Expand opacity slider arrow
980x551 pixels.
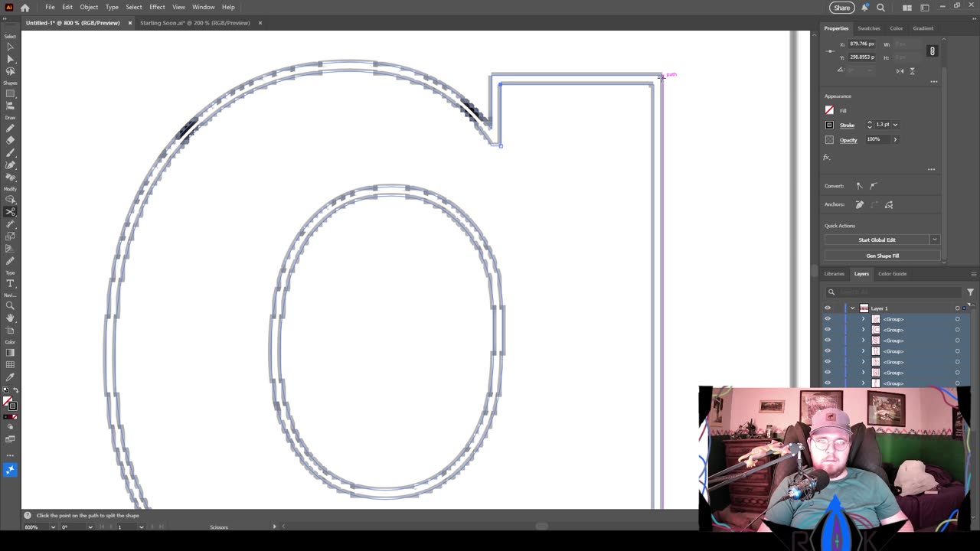pos(895,139)
